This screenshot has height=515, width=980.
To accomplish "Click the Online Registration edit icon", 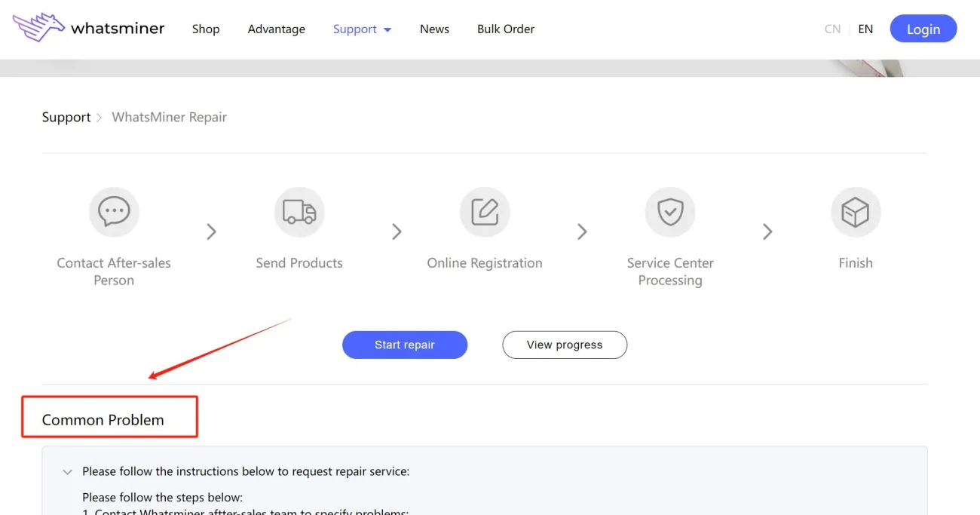I will [x=485, y=212].
